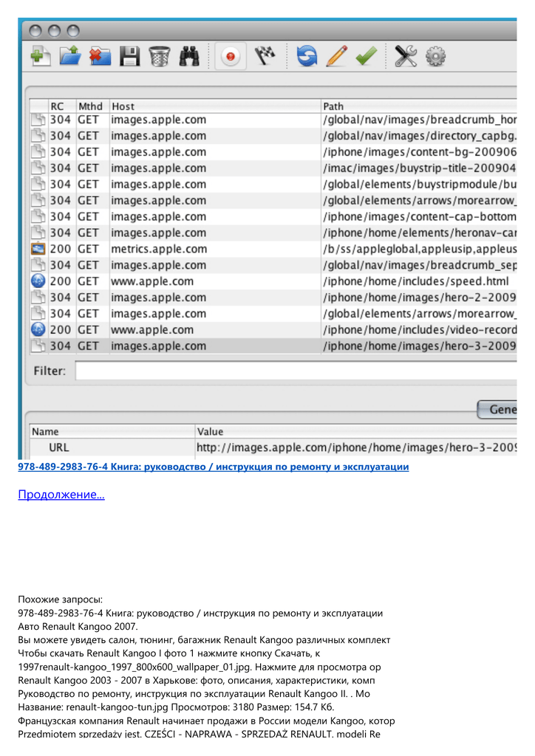Open the Продолжение... link
Viewport: 535px width, 756px height.
point(61,495)
